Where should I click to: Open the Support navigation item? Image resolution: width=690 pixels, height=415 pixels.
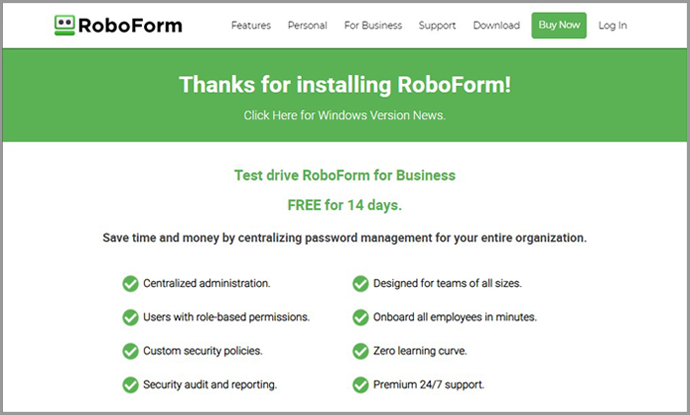[x=437, y=26]
